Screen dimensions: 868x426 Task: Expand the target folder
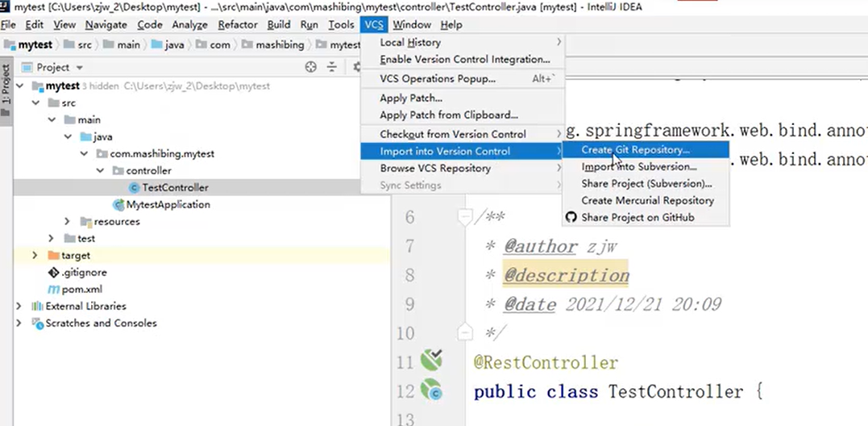point(35,256)
